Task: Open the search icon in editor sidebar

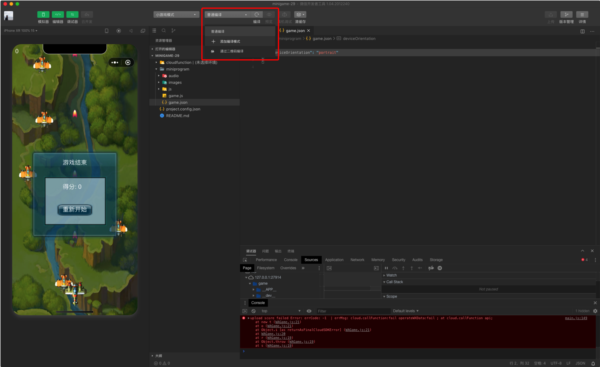Action: [x=163, y=31]
